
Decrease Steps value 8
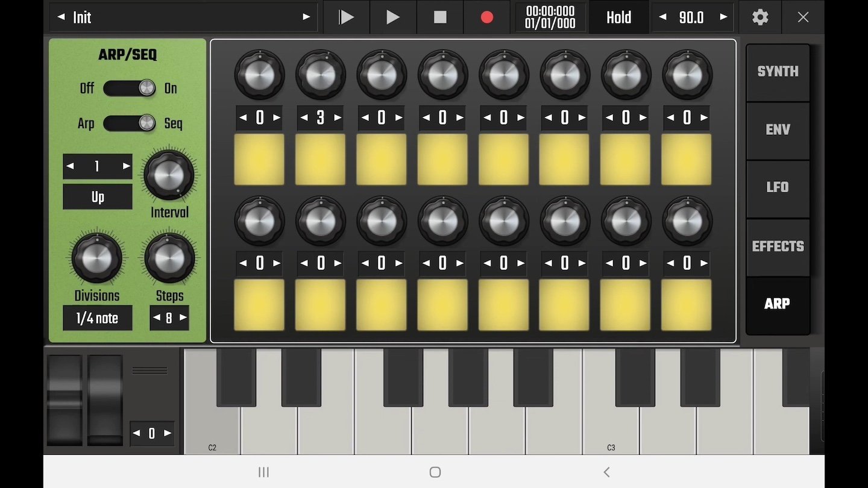(x=157, y=318)
